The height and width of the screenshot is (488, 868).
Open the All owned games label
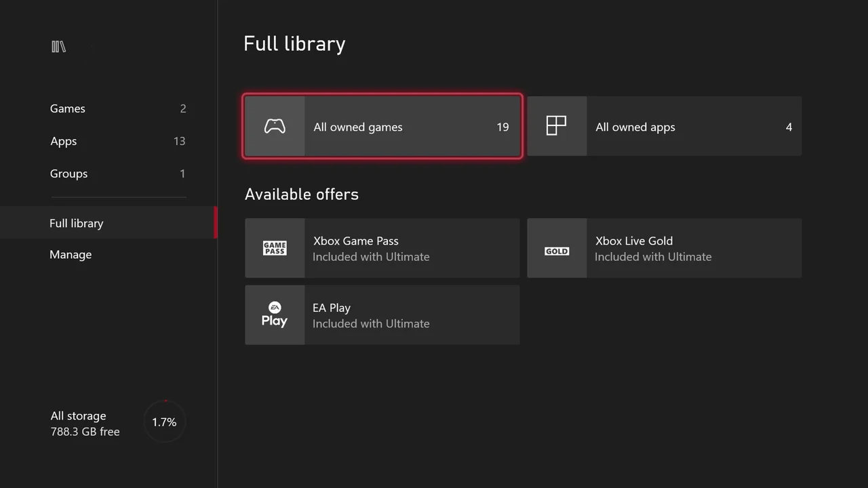pos(358,127)
